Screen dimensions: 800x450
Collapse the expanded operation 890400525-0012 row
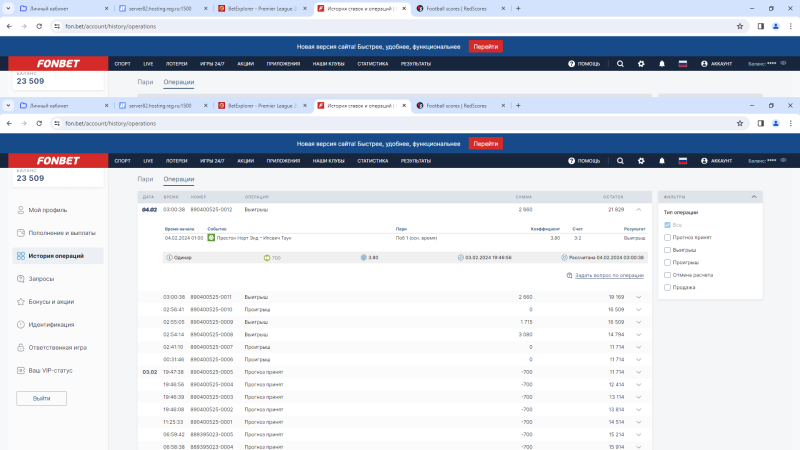coord(638,210)
